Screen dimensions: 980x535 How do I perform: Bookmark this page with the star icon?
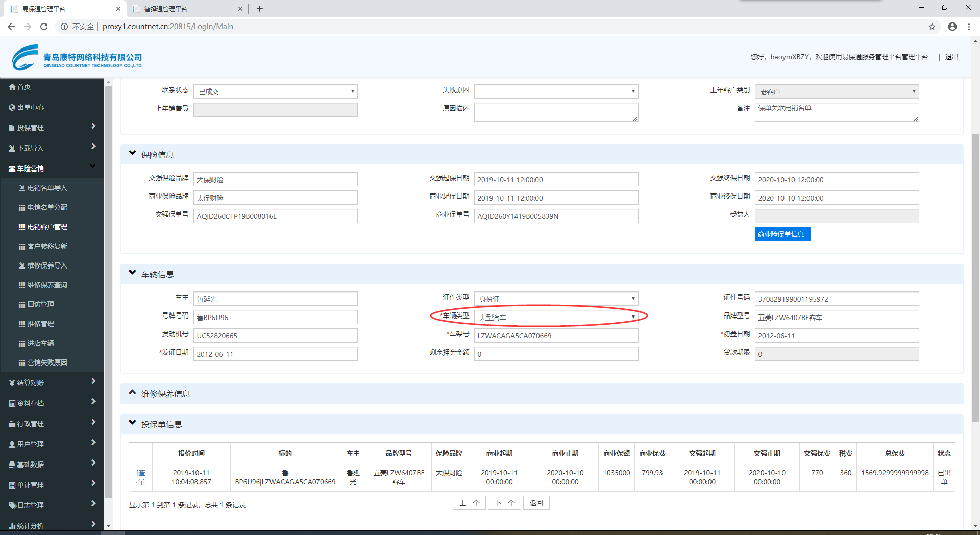[x=932, y=27]
